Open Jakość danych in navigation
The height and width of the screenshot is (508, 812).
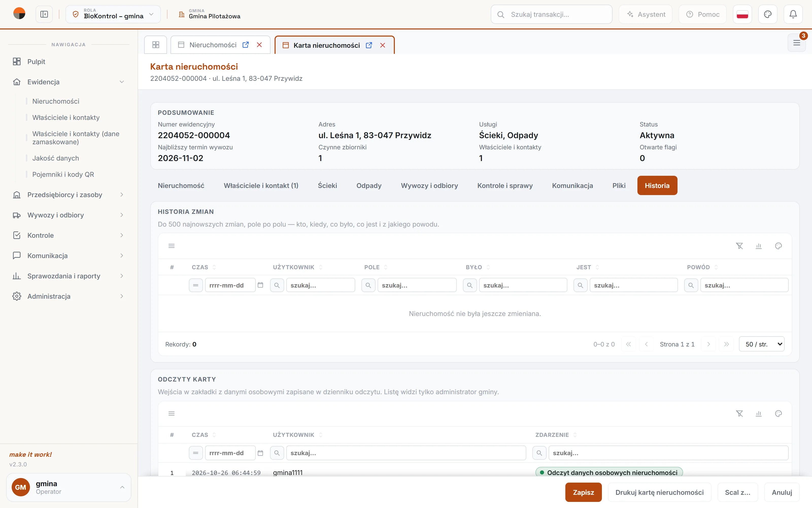click(55, 158)
